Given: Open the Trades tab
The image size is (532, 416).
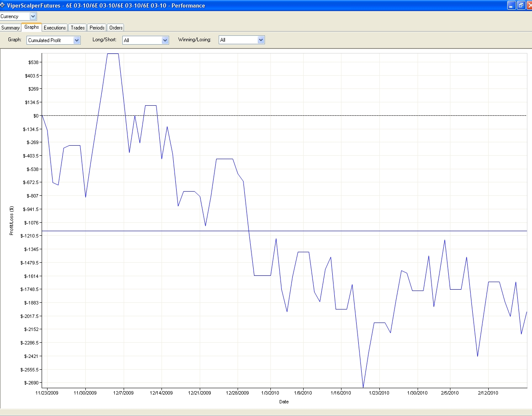Looking at the screenshot, I should (78, 28).
